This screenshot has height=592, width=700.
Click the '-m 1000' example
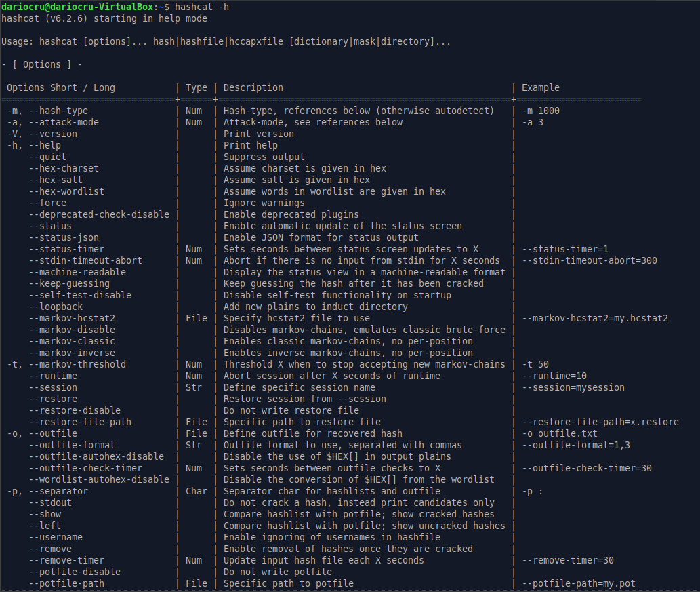pyautogui.click(x=541, y=111)
